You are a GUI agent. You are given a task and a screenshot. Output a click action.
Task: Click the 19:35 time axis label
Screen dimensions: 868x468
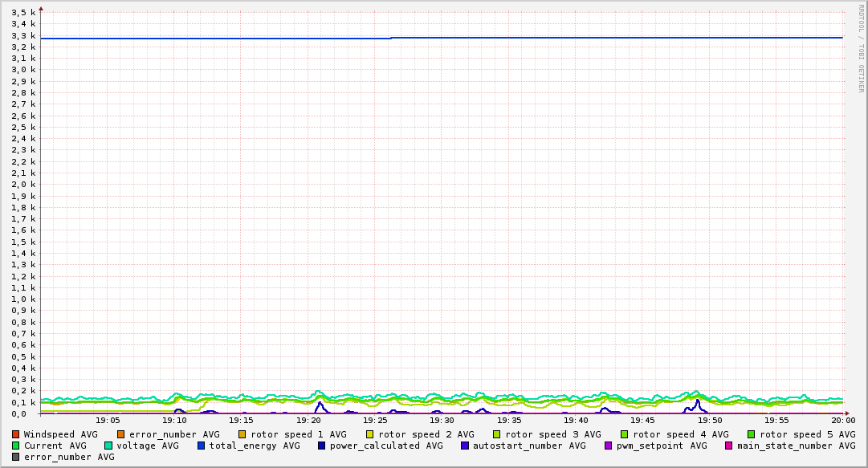pyautogui.click(x=509, y=421)
